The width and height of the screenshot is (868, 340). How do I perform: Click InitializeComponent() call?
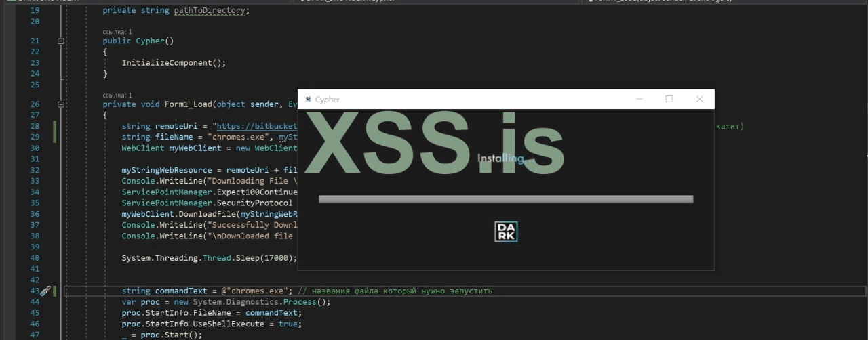tap(174, 62)
